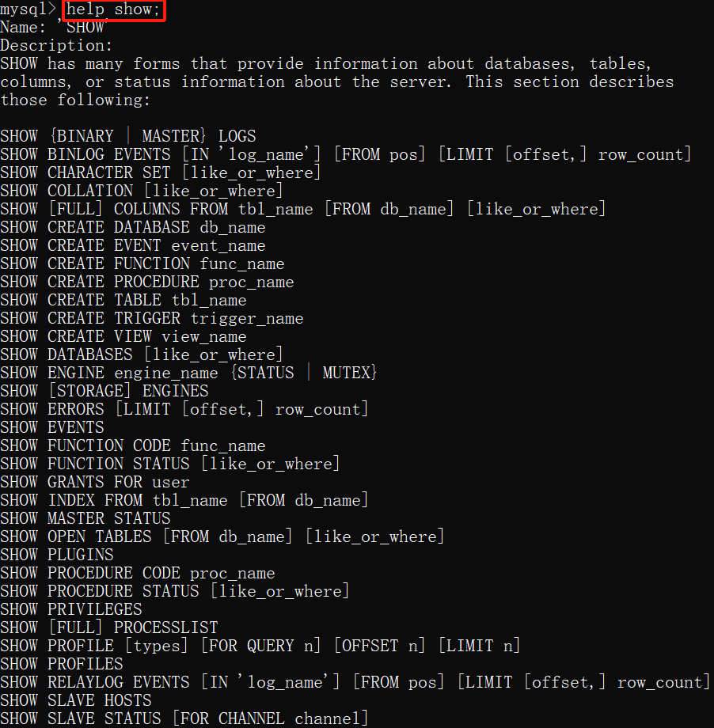Click the 'SHOW GRANTS FOR user' line
The image size is (714, 728).
click(x=95, y=482)
